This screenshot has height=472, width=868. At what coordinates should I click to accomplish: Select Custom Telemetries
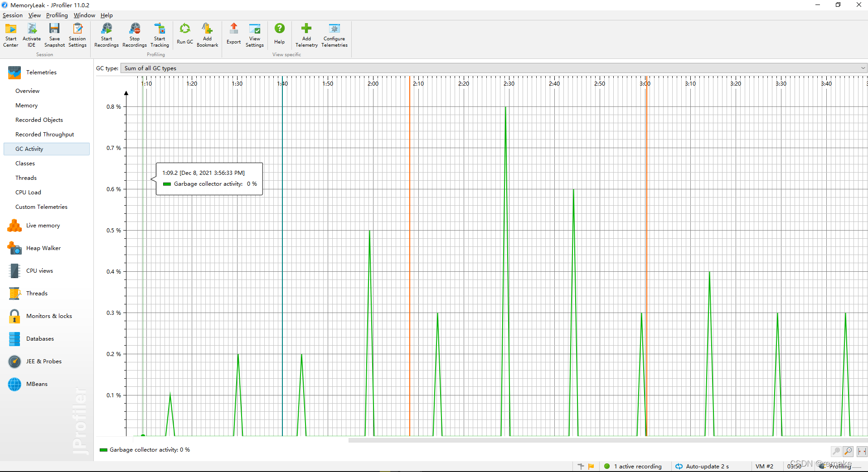(42, 207)
